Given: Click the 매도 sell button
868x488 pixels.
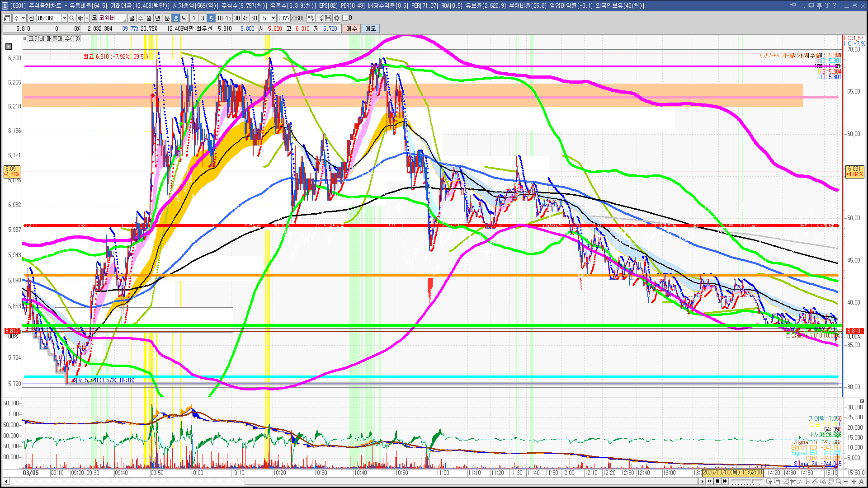Looking at the screenshot, I should coord(370,28).
